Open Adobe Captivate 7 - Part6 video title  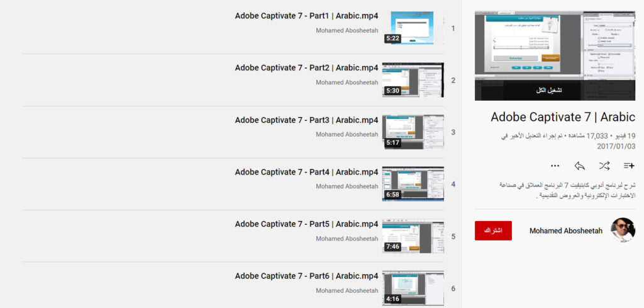(x=306, y=277)
